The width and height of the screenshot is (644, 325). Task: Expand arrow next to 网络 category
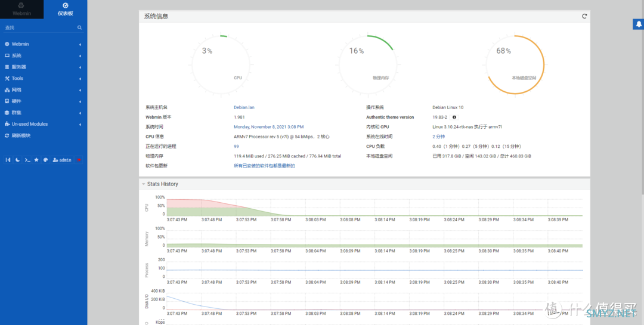[80, 90]
